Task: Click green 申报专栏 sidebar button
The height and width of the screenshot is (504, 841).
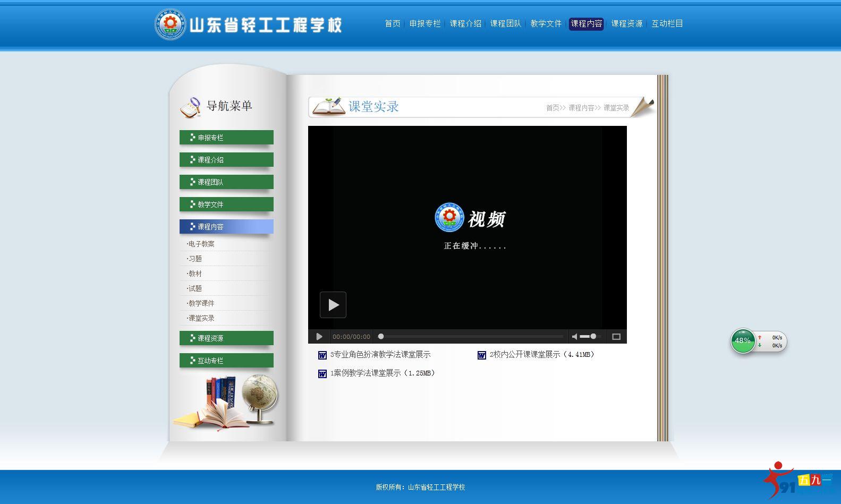Action: click(x=226, y=138)
